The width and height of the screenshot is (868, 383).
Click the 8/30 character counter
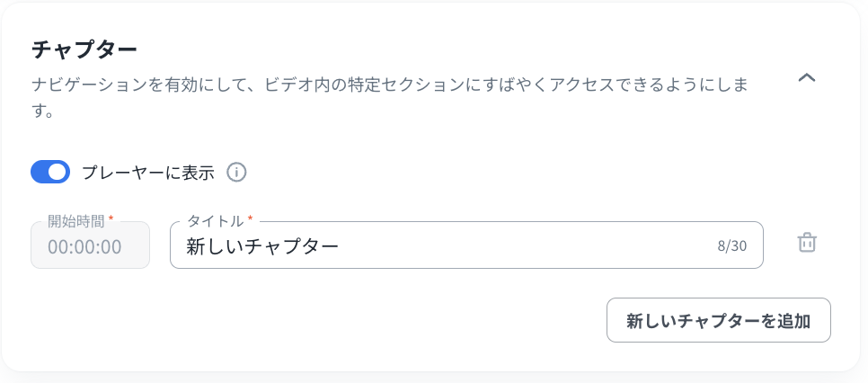731,245
